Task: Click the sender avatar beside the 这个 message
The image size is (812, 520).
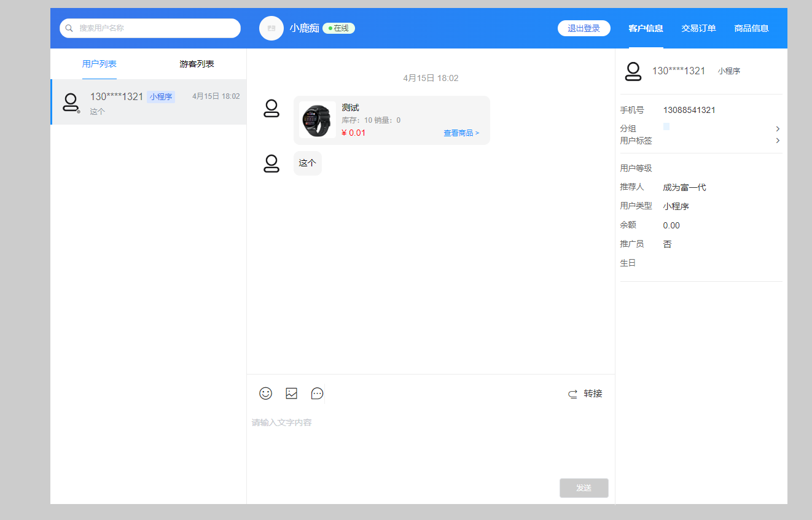Action: (x=271, y=163)
